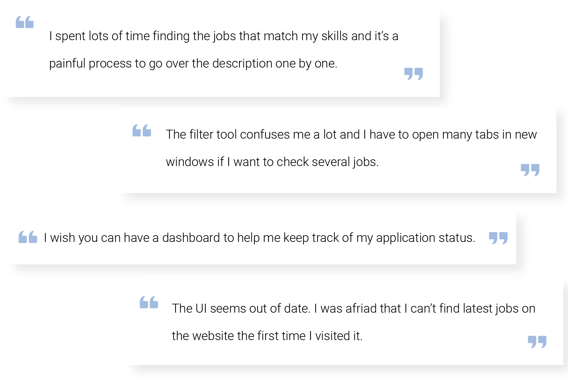The image size is (568, 392).
Task: Click the text 'The UI seems out of date'
Action: [241, 309]
